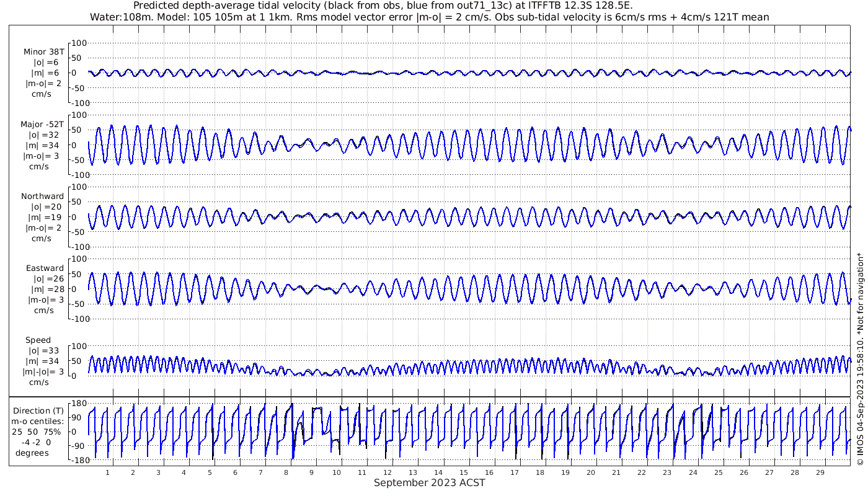The width and height of the screenshot is (868, 496).
Task: Click the 'September 2023 ACST' axis title
Action: point(429,482)
